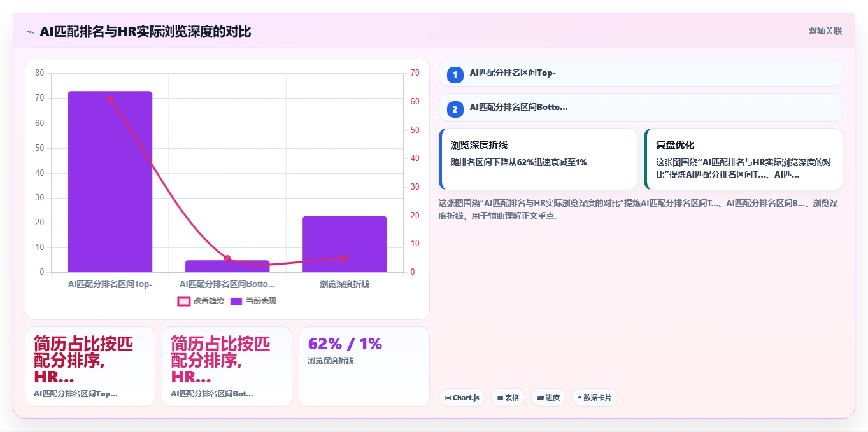Click line point on the Botto... bar

click(227, 259)
